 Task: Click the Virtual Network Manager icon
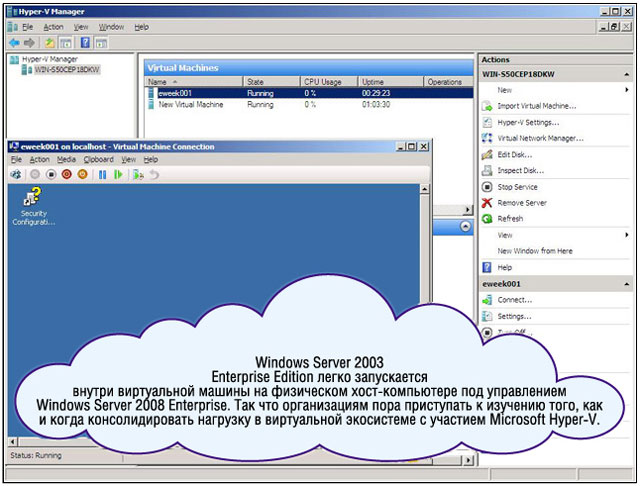487,138
